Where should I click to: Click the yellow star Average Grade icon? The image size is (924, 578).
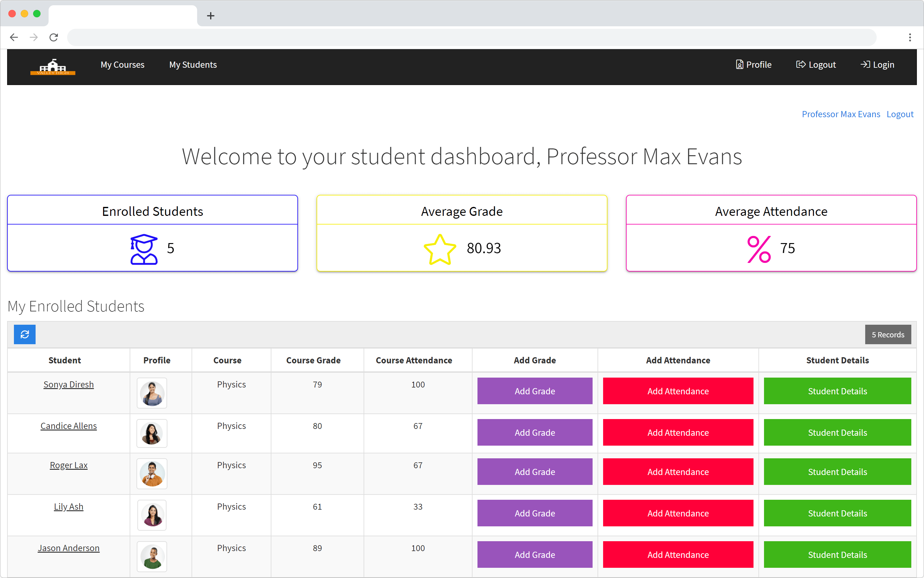coord(440,249)
